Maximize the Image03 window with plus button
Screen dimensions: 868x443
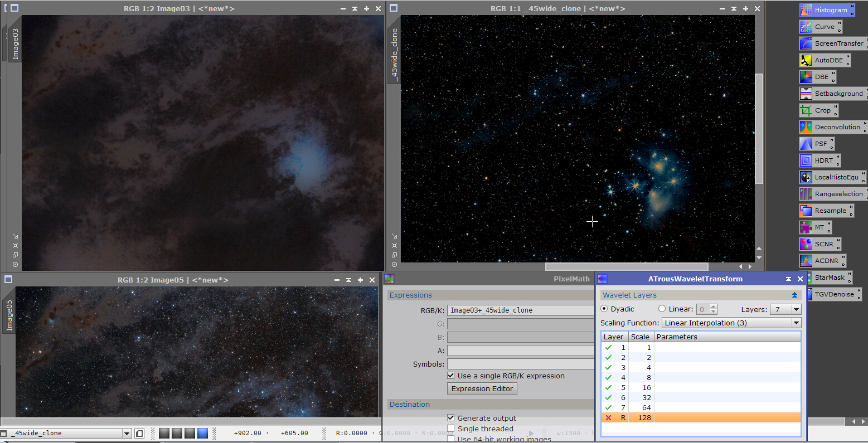click(x=366, y=8)
